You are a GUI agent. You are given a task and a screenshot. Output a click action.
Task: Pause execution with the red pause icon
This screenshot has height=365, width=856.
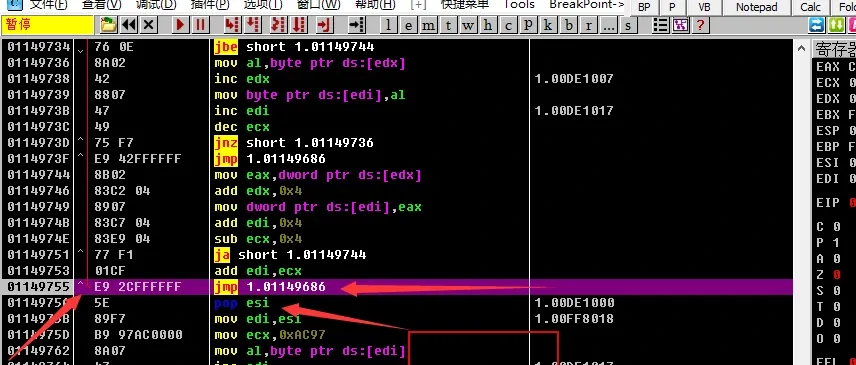[x=200, y=25]
